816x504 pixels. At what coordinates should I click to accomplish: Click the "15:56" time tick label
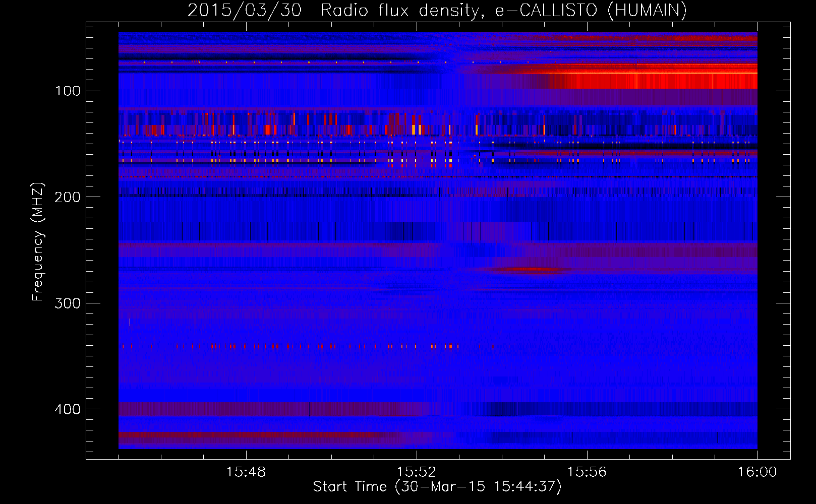tap(587, 472)
